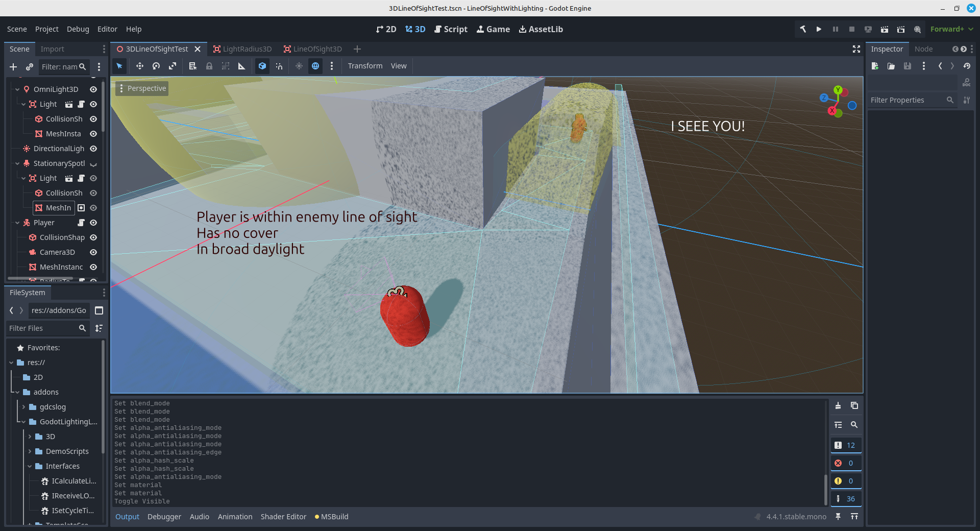Screen dimensions: 980x531
Task: Enable Movie Maker mode icon
Action: point(917,29)
